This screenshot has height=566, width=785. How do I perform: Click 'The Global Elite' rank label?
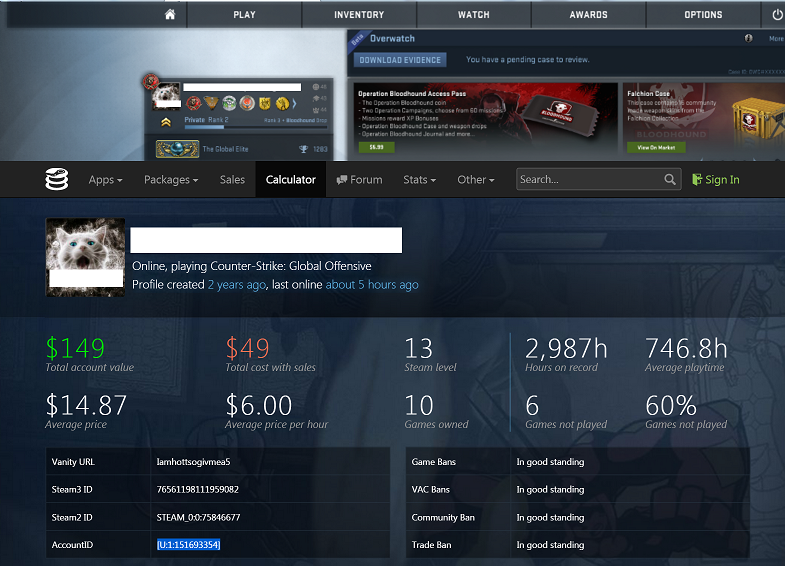[225, 149]
